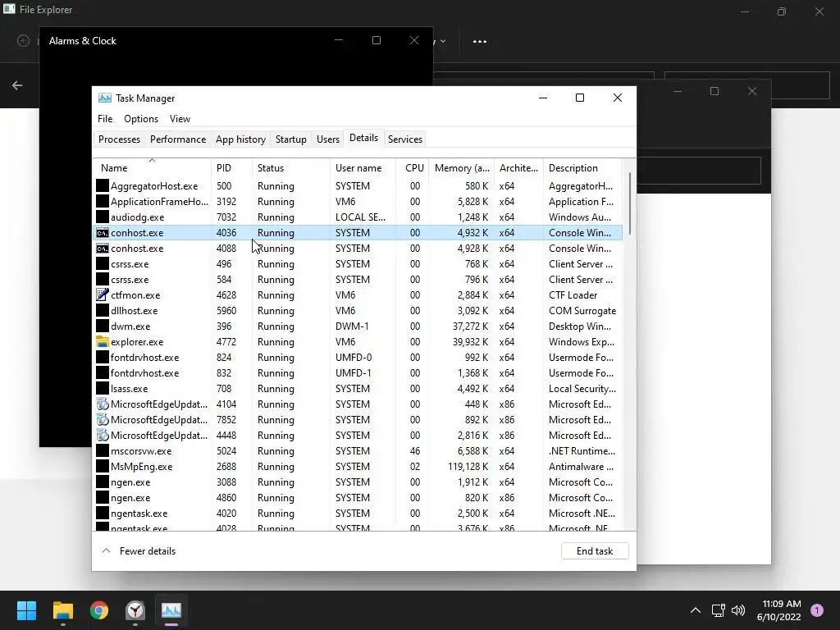Switch to the Performance tab

(x=178, y=139)
